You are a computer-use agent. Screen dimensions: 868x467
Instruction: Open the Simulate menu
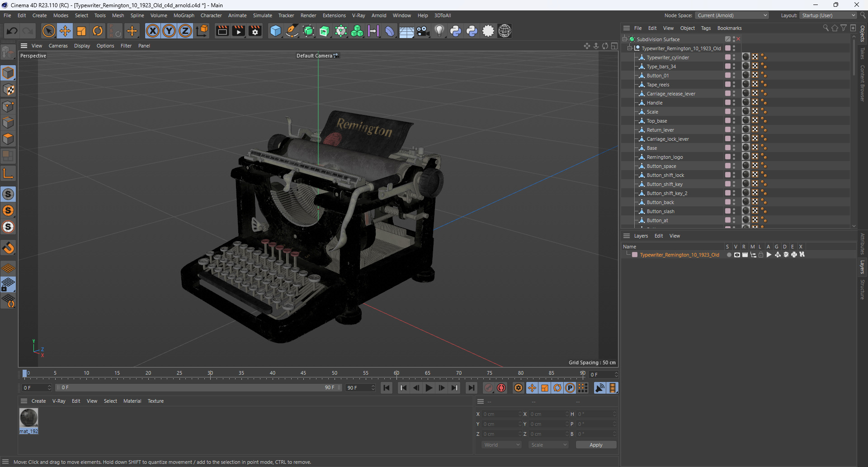tap(262, 15)
